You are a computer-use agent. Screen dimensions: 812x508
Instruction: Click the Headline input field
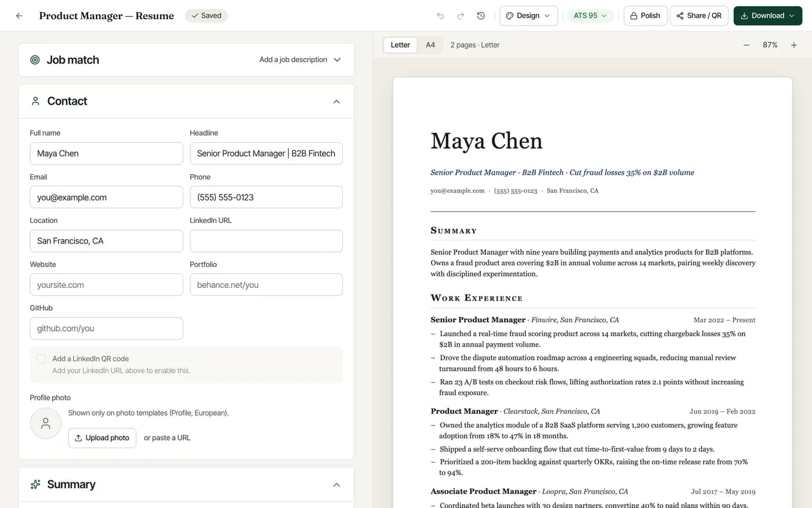pyautogui.click(x=266, y=153)
